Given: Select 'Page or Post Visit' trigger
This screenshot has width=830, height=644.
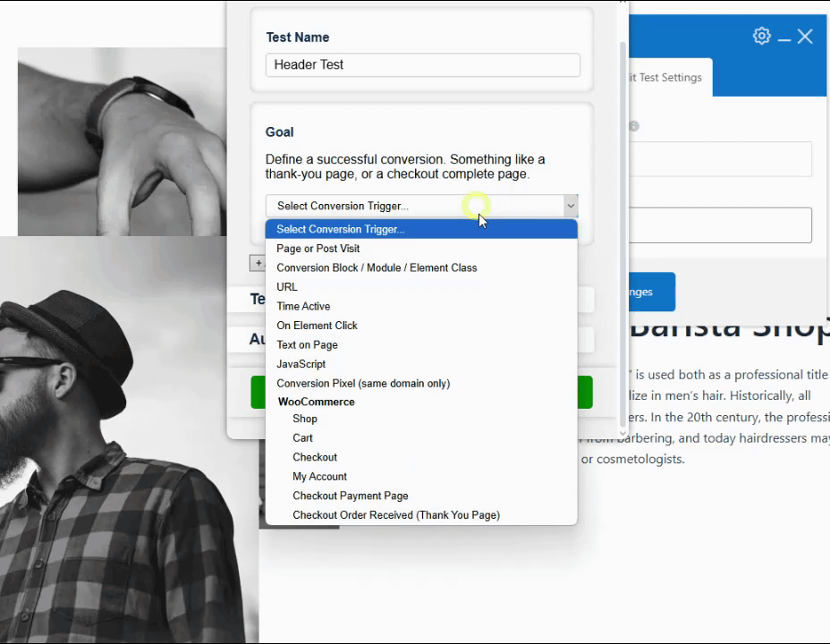Looking at the screenshot, I should tap(318, 249).
